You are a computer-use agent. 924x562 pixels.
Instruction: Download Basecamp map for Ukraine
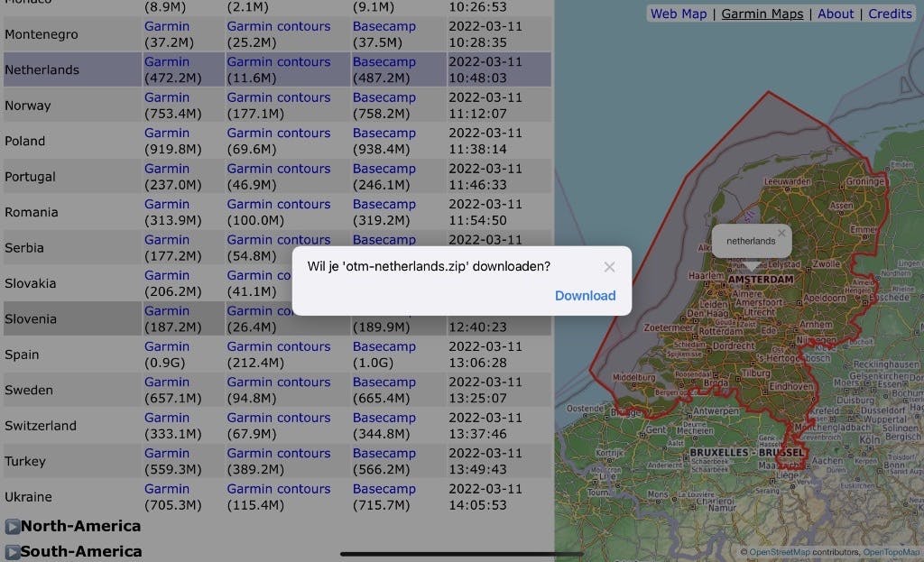tap(384, 489)
